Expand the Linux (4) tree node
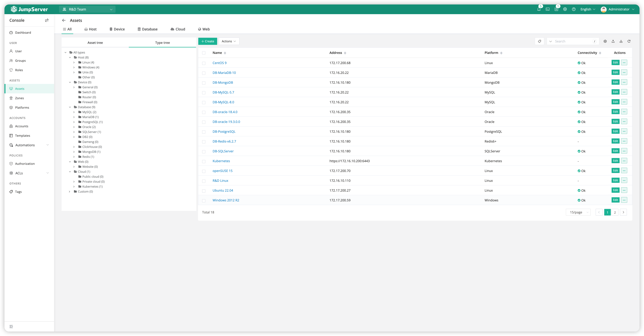 pyautogui.click(x=74, y=62)
